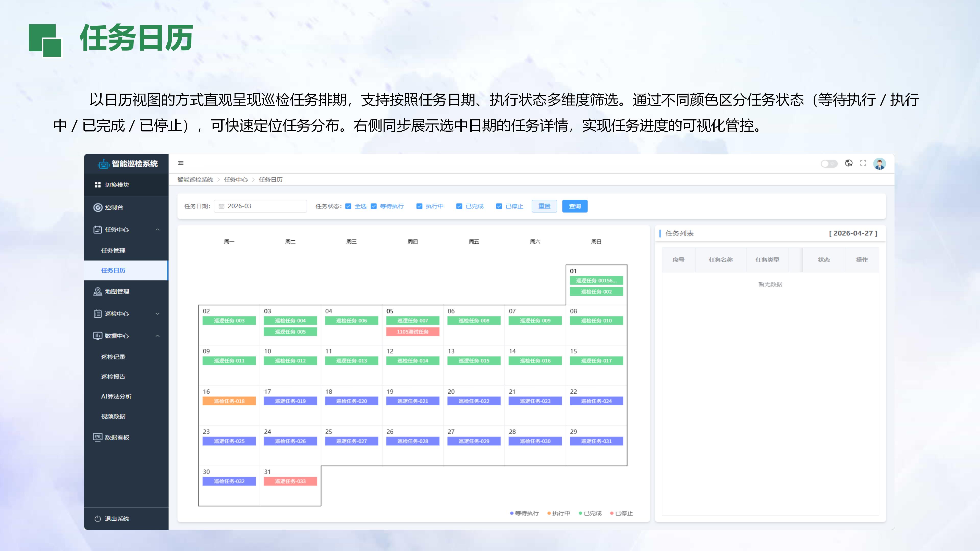Viewport: 980px width, 551px height.
Task: Click the red 1105测试任务 task bar
Action: click(413, 332)
